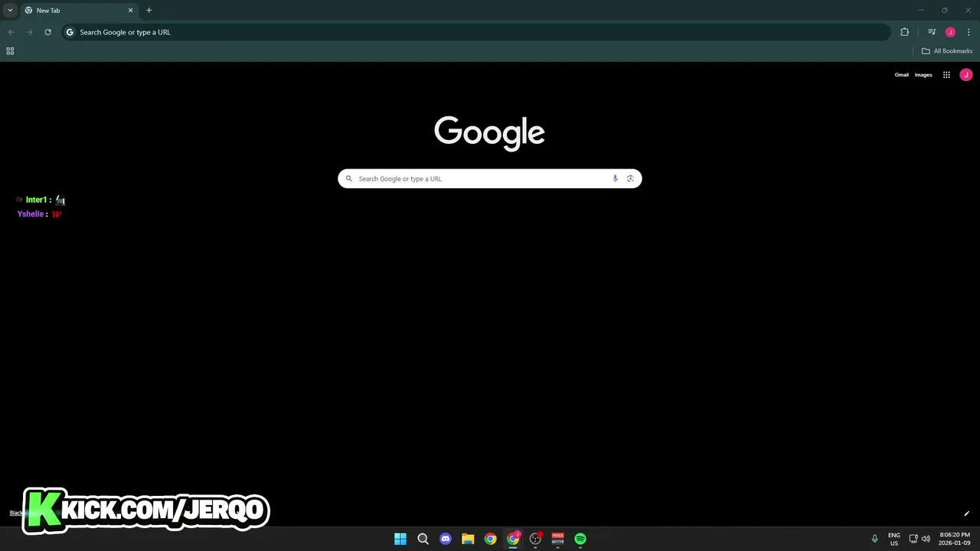Click the Inter1 chat username
This screenshot has width=980, height=551.
coord(36,200)
